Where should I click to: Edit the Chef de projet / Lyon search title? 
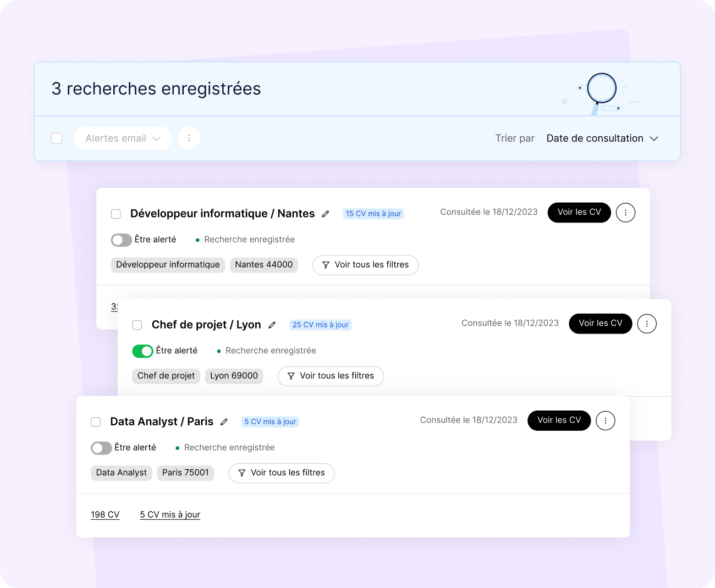coord(272,325)
